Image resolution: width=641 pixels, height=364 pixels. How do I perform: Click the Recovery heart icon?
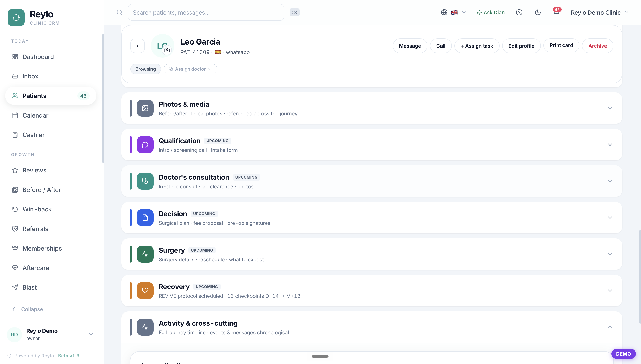(x=145, y=291)
